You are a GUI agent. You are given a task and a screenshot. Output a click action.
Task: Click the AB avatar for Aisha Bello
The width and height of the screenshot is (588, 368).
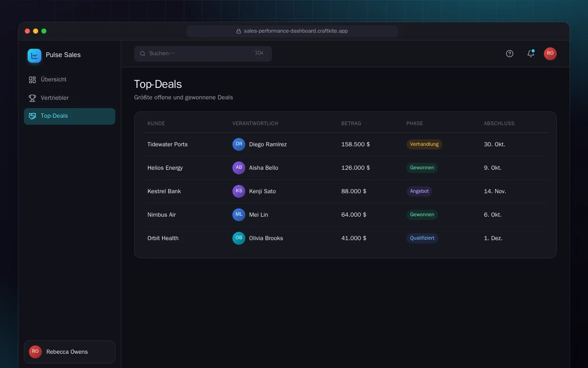(239, 168)
